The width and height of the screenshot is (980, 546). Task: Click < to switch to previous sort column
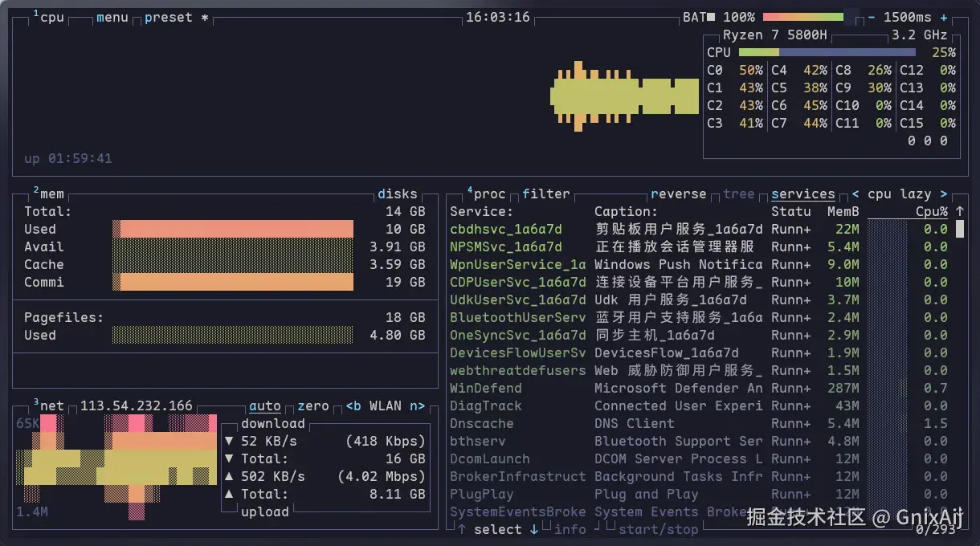[x=854, y=194]
